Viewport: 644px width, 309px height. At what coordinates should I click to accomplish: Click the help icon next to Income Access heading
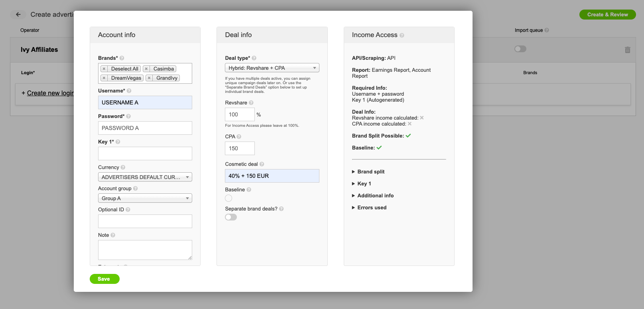(402, 35)
